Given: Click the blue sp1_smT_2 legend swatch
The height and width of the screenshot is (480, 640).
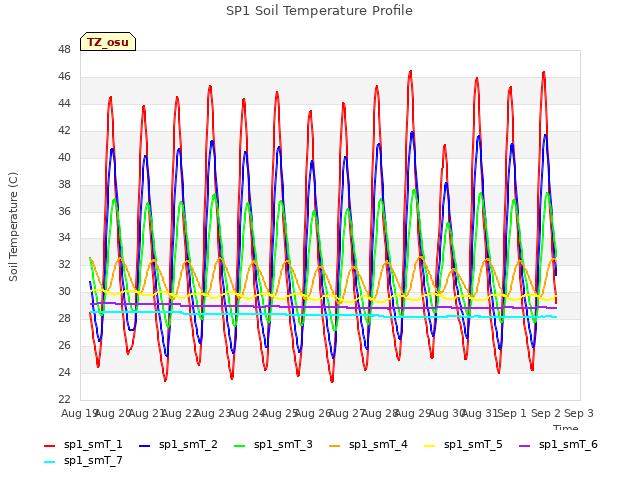Looking at the screenshot, I should pyautogui.click(x=144, y=446).
